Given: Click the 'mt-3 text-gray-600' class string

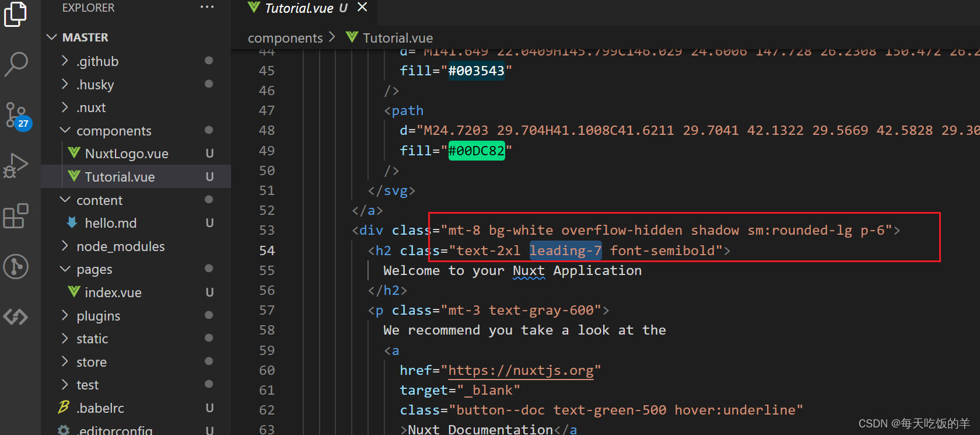Looking at the screenshot, I should click(521, 310).
